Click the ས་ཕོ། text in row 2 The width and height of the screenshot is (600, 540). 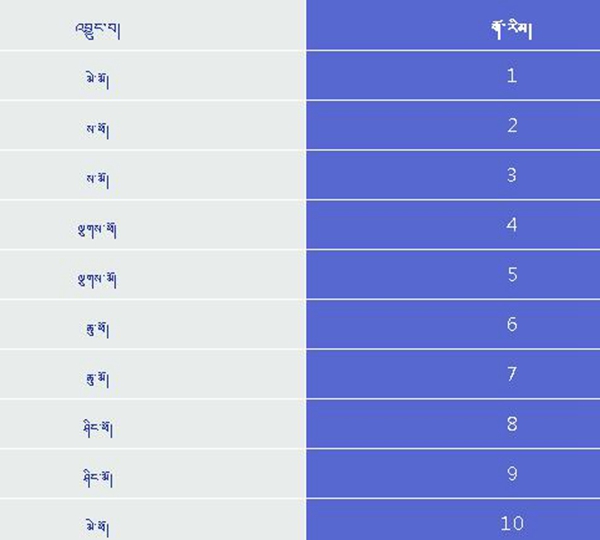98,130
